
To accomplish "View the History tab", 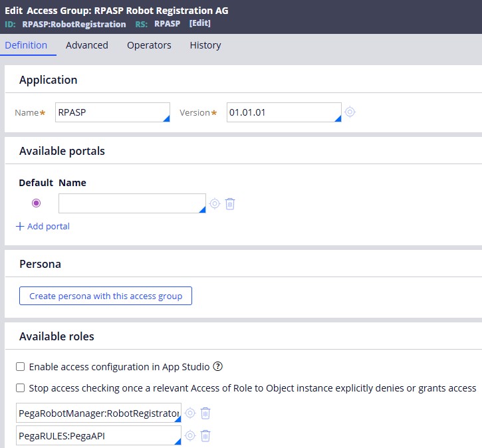I will pyautogui.click(x=205, y=45).
